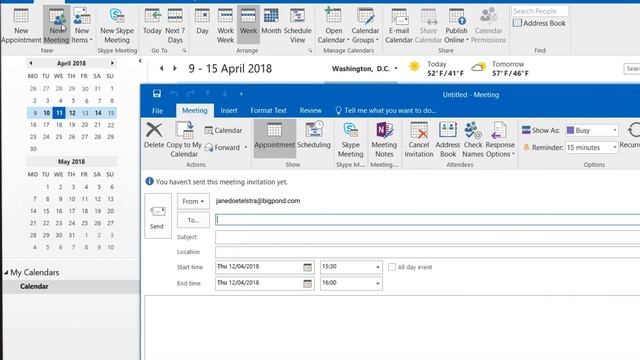Image resolution: width=640 pixels, height=360 pixels.
Task: Customize the meeting quick access toolbar
Action: pyautogui.click(x=242, y=94)
